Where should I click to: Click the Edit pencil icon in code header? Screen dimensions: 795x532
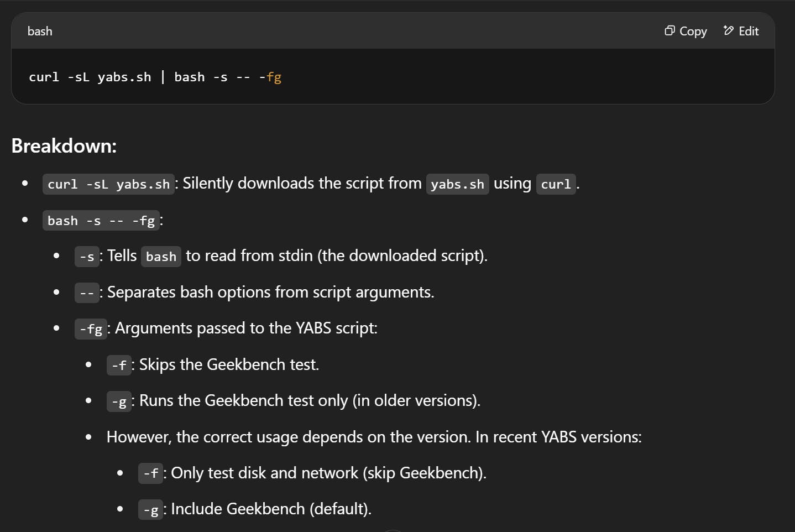pyautogui.click(x=729, y=31)
